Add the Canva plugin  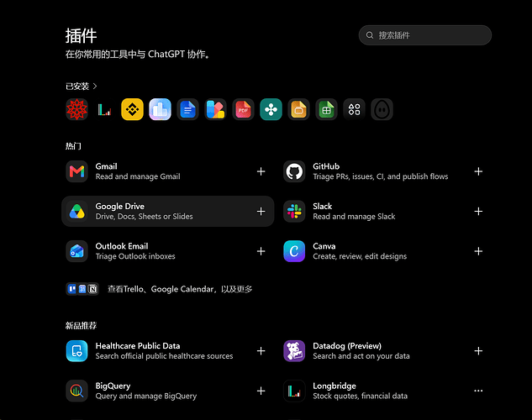coord(478,251)
